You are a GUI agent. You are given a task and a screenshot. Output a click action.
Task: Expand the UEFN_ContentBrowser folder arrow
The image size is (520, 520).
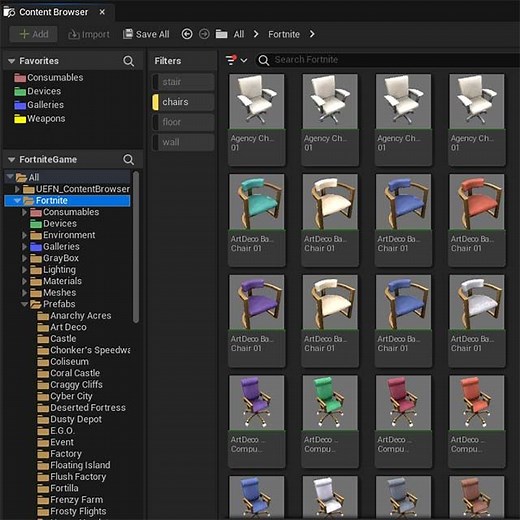[17, 189]
